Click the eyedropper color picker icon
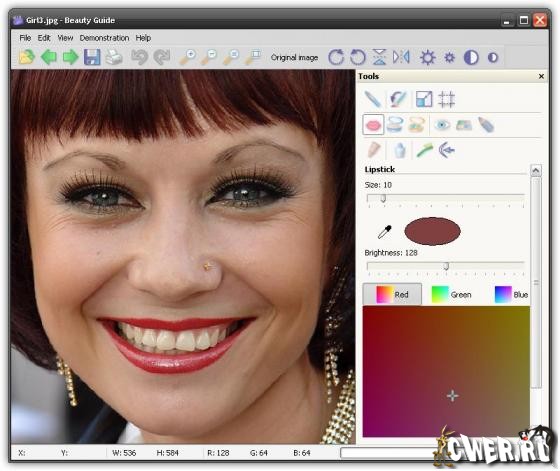 [385, 232]
